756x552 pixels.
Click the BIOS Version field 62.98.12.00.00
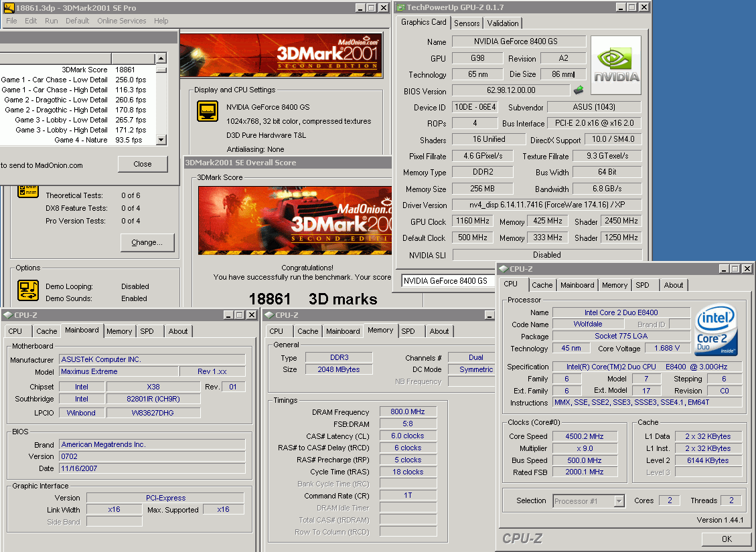pyautogui.click(x=511, y=90)
